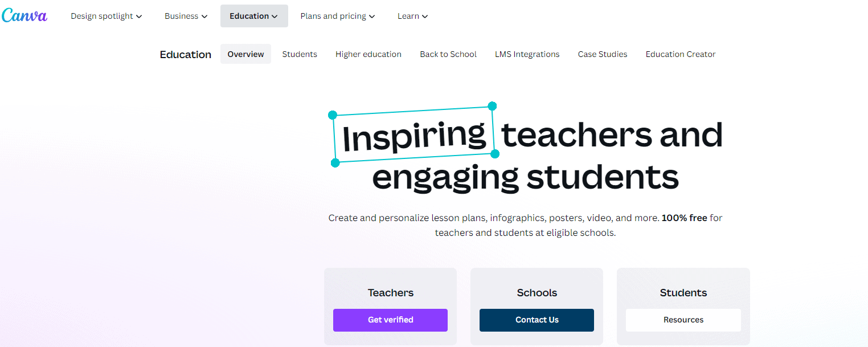Switch to the Students tab

[x=300, y=54]
